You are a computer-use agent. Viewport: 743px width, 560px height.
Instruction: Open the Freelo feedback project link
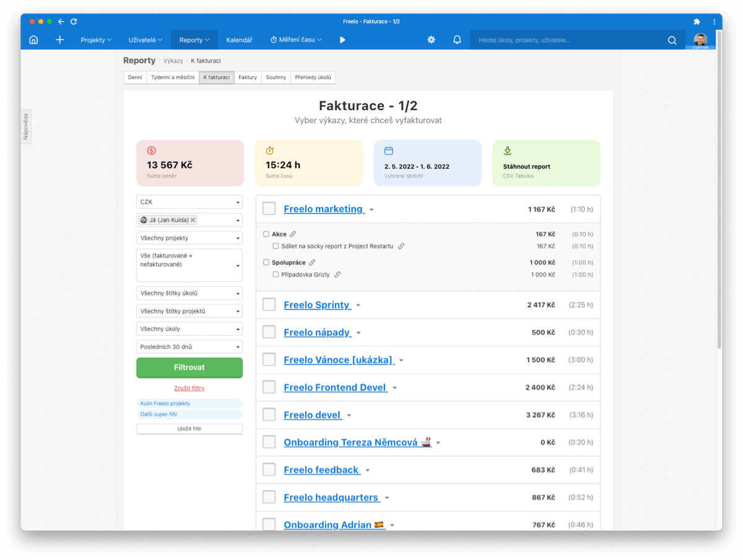coord(322,470)
